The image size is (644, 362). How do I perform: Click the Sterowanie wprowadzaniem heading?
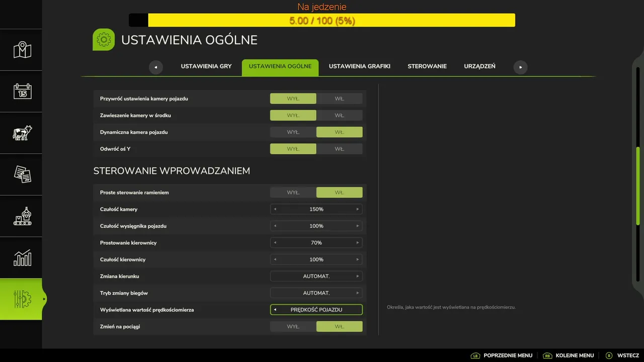172,171
